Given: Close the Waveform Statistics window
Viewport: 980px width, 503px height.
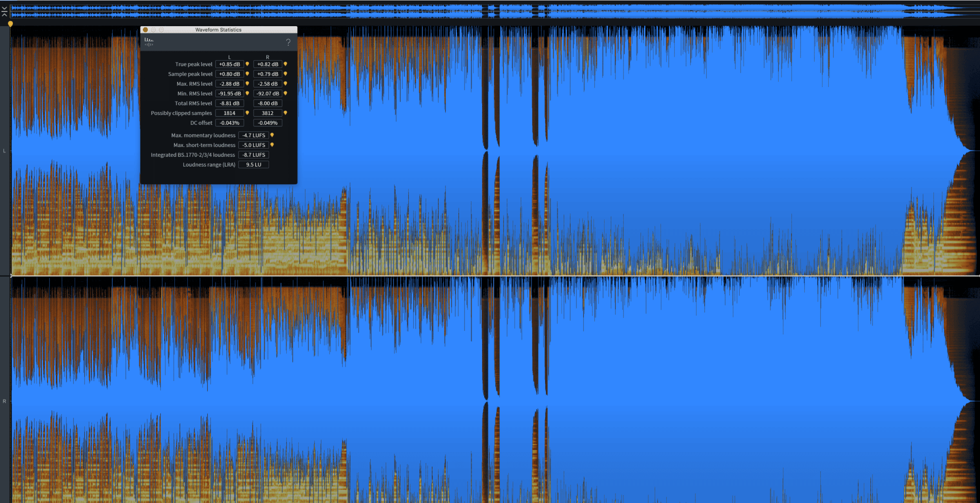Looking at the screenshot, I should click(145, 30).
